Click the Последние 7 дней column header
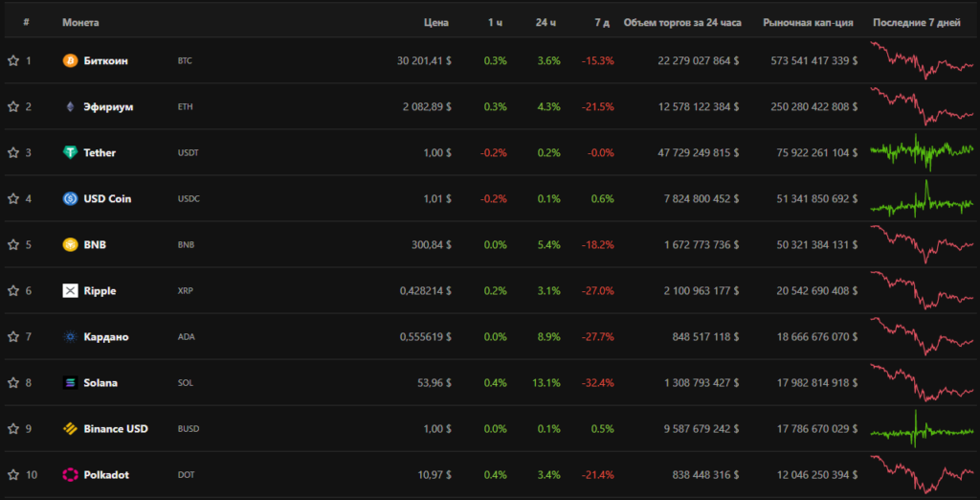Image resolution: width=980 pixels, height=500 pixels. pos(917,23)
